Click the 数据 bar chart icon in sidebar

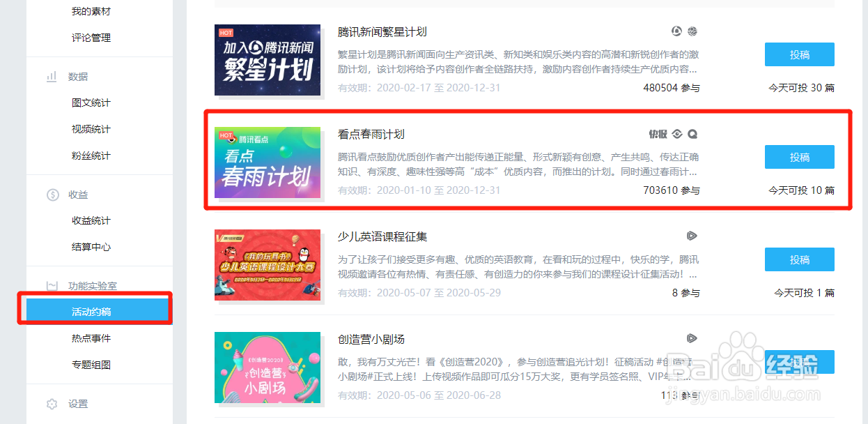coord(52,76)
